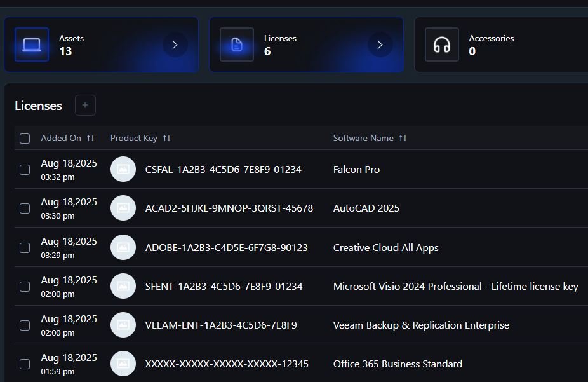Click Veeam Backup & Replication Enterprise name
Image resolution: width=588 pixels, height=382 pixels.
tap(421, 325)
